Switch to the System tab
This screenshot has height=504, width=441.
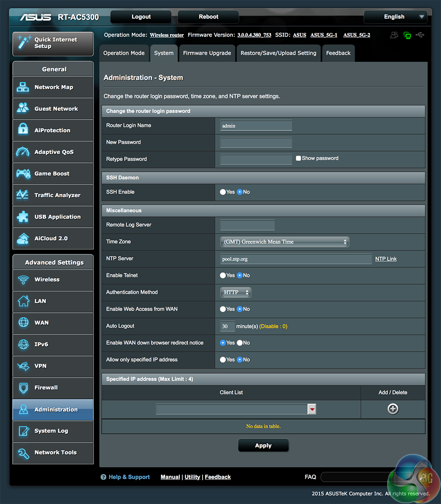(164, 53)
